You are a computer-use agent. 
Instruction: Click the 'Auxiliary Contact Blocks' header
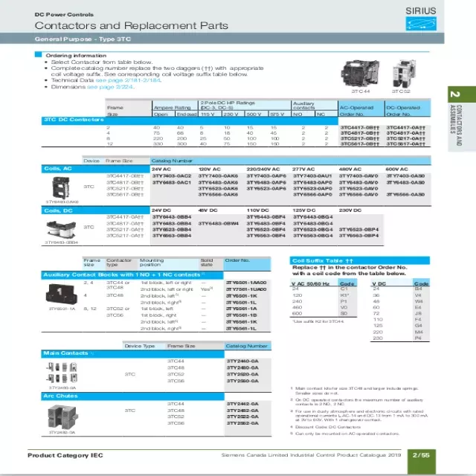(x=132, y=275)
